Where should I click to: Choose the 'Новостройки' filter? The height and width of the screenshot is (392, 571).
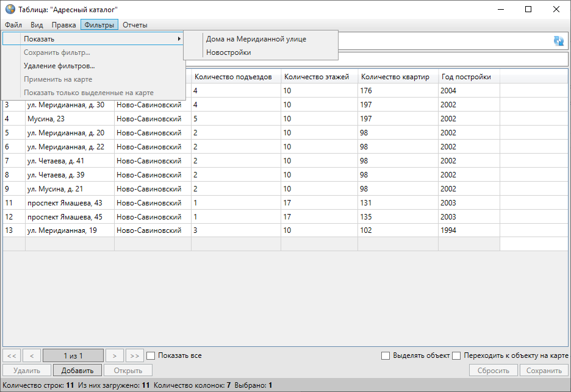(228, 52)
